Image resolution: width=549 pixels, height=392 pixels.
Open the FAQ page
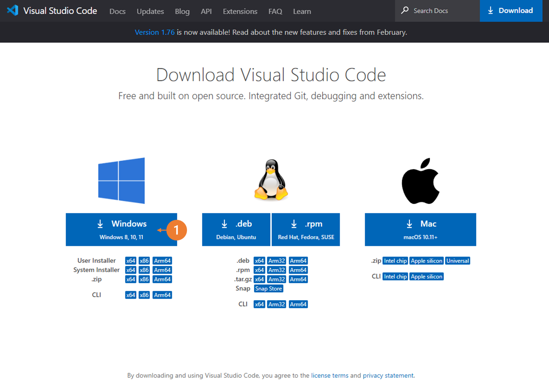(275, 11)
